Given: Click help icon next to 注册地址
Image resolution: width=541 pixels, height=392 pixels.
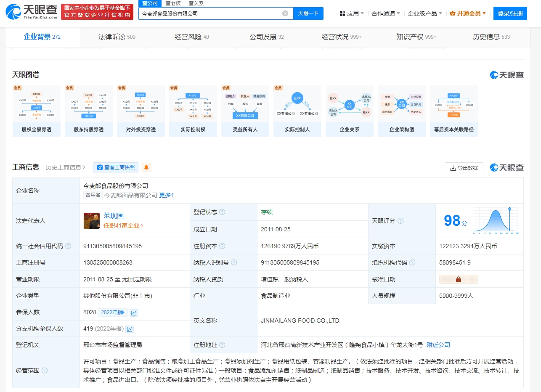Looking at the screenshot, I should (222, 345).
